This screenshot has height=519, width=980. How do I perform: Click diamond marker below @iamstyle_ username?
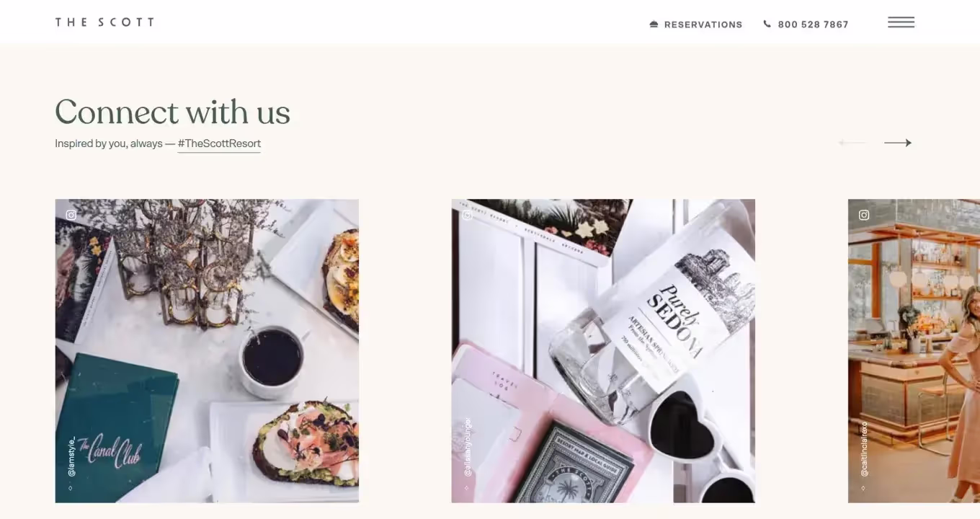coord(71,488)
